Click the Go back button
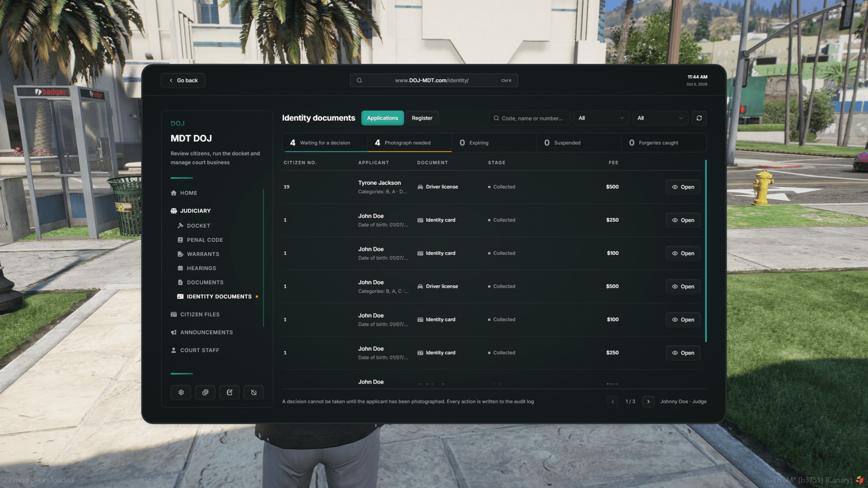 (183, 80)
